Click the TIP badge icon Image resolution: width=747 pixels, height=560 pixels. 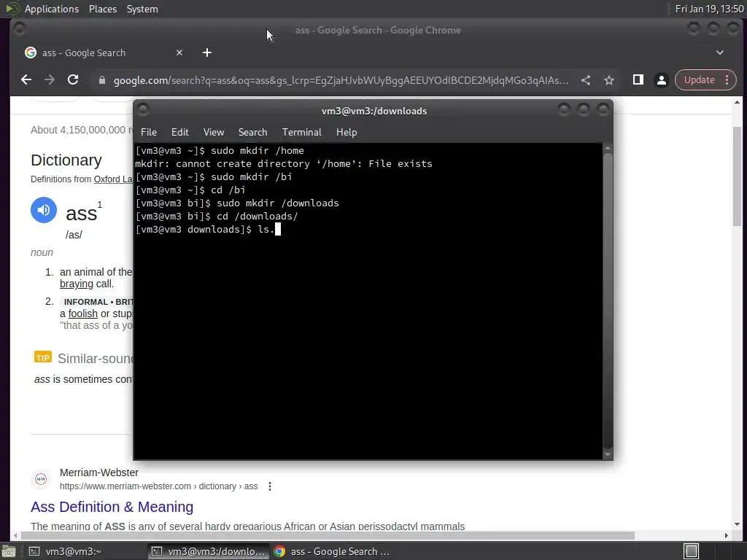click(43, 357)
